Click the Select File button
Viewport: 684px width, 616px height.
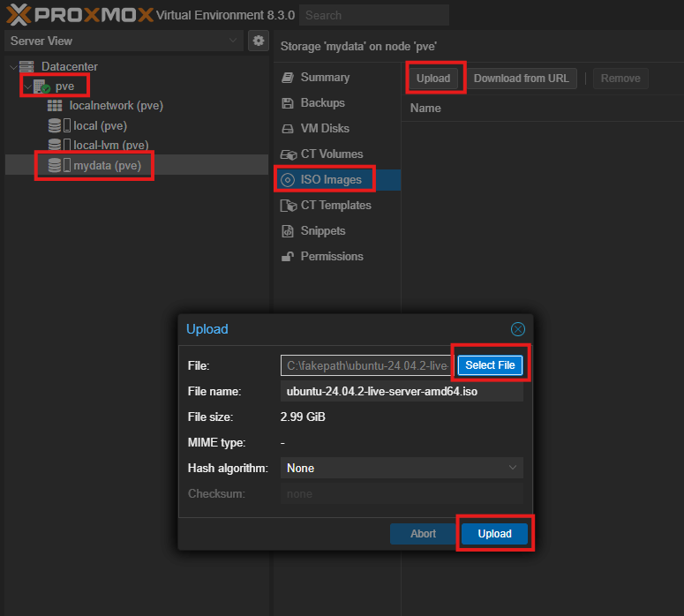pyautogui.click(x=490, y=365)
